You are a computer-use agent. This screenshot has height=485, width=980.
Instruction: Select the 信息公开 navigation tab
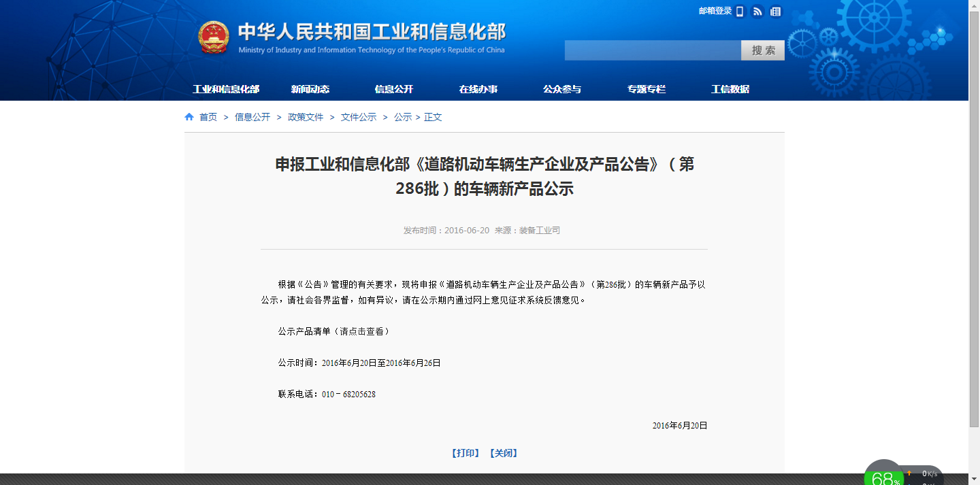click(x=394, y=89)
